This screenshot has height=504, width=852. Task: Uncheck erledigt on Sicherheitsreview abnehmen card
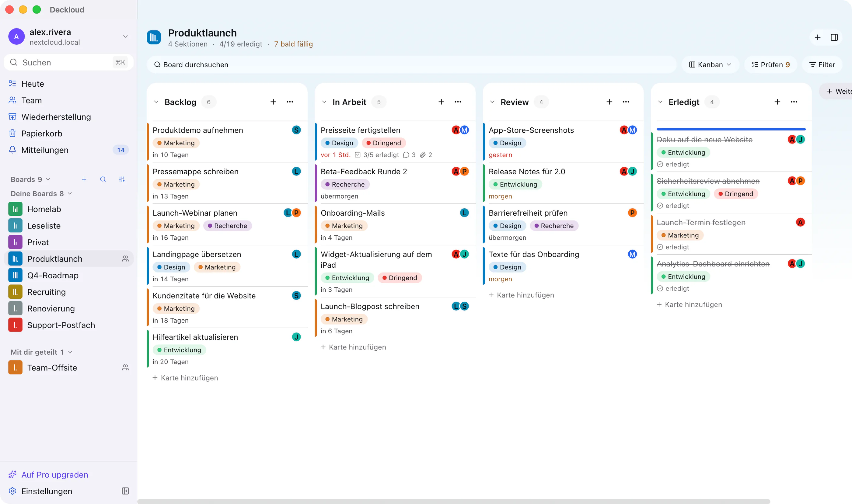[660, 206]
